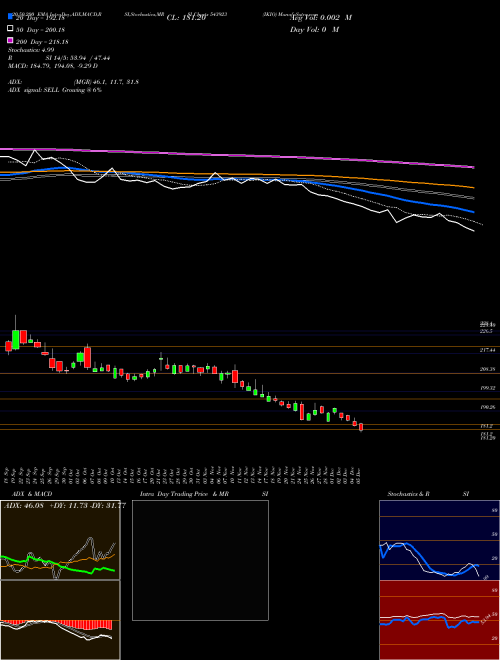Click the ADX '(MGR) 46.1, 11.7, 31.8' values
The width and height of the screenshot is (500, 660).
click(106, 82)
